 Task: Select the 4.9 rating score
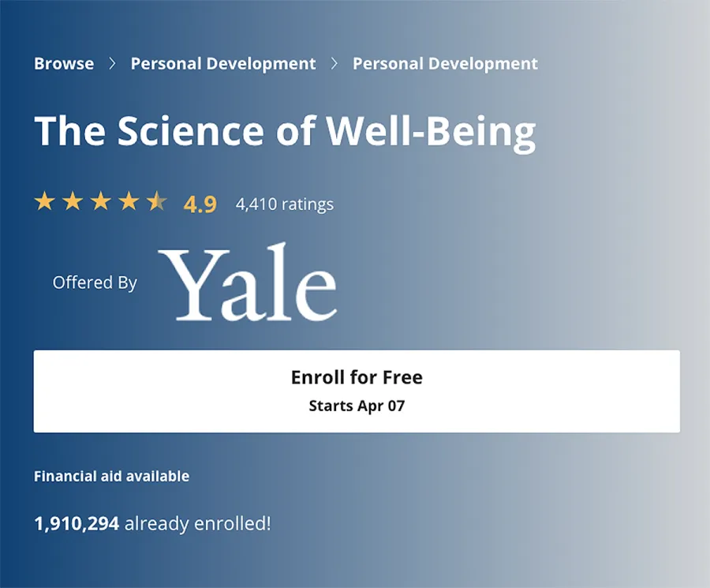(x=200, y=204)
